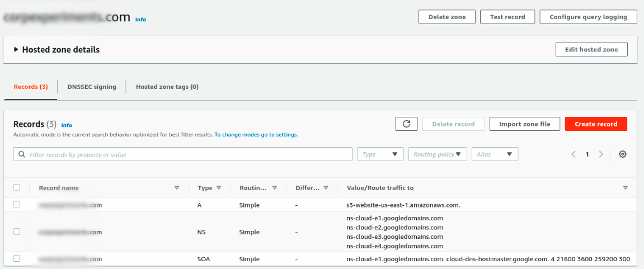Click the NS type cell
The height and width of the screenshot is (269, 644).
[201, 232]
